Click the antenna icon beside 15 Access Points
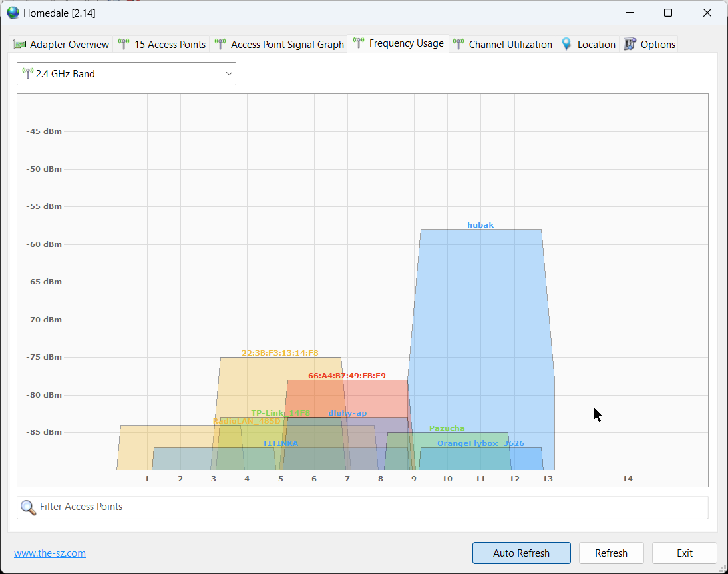Viewport: 728px width, 574px height. (124, 45)
